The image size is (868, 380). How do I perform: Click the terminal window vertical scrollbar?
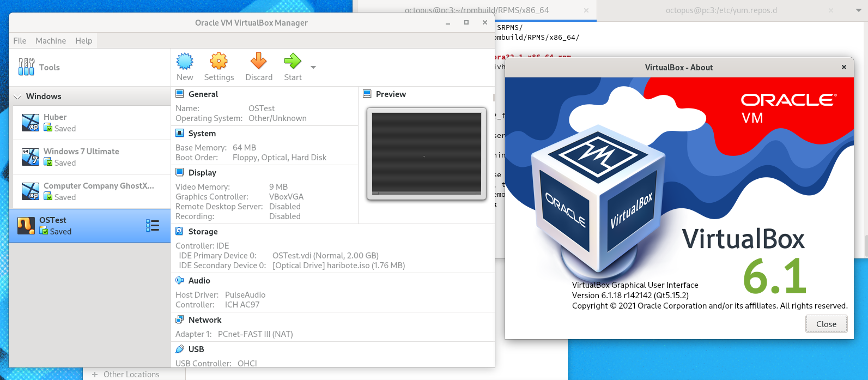tap(866, 245)
